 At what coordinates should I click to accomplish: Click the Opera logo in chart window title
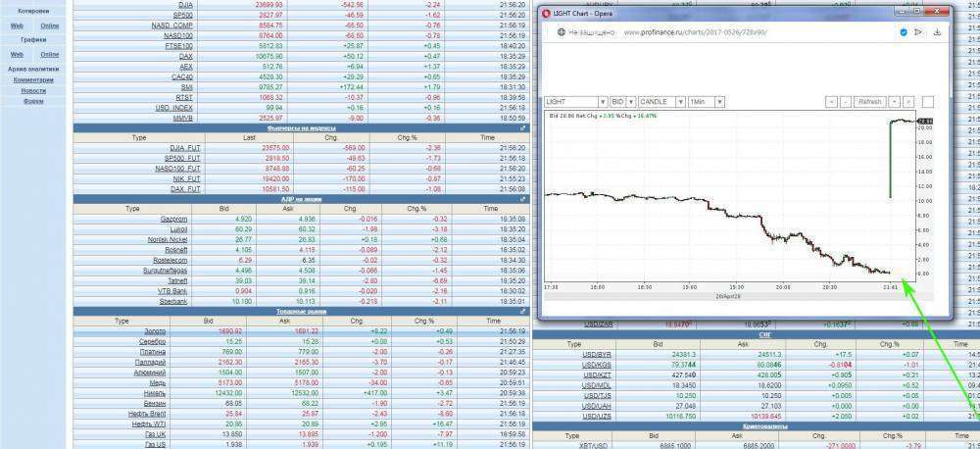pos(546,13)
